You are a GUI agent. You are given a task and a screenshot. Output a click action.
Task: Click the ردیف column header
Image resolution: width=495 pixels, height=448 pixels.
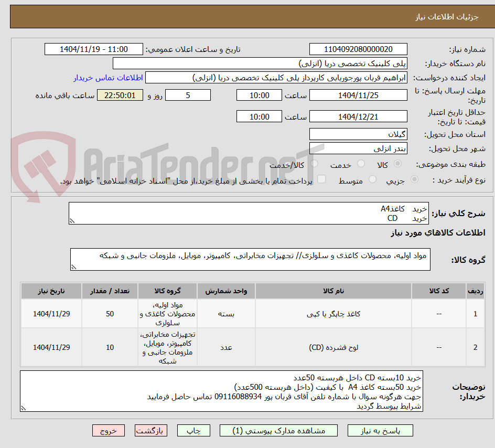click(x=476, y=291)
